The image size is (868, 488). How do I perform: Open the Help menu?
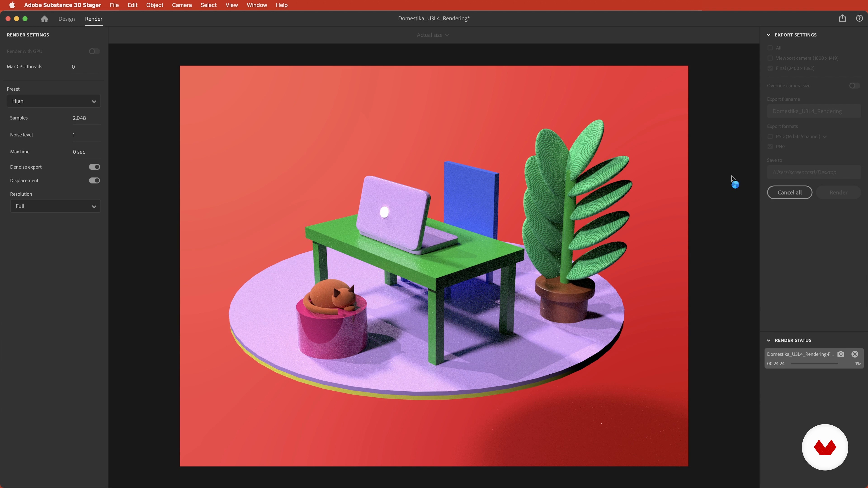point(281,5)
